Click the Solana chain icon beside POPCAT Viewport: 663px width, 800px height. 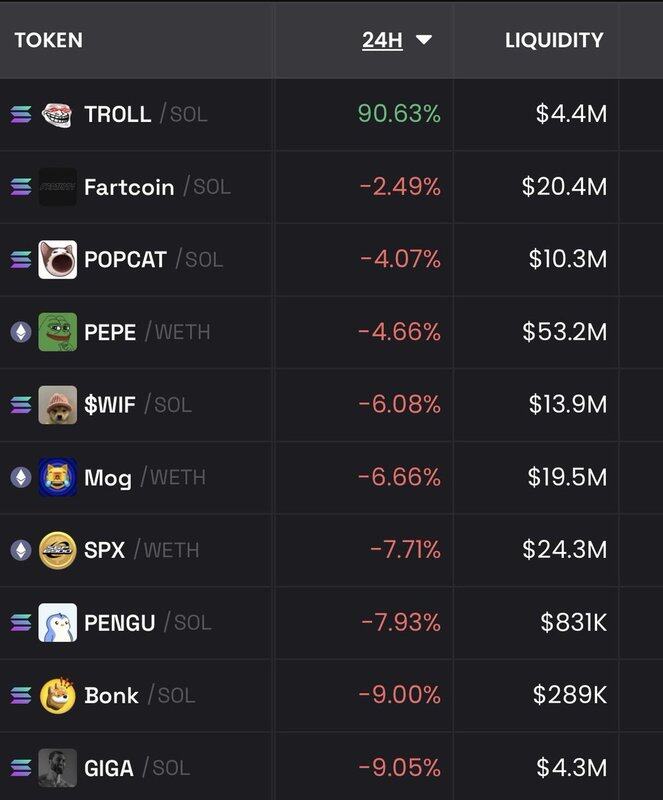(21, 260)
